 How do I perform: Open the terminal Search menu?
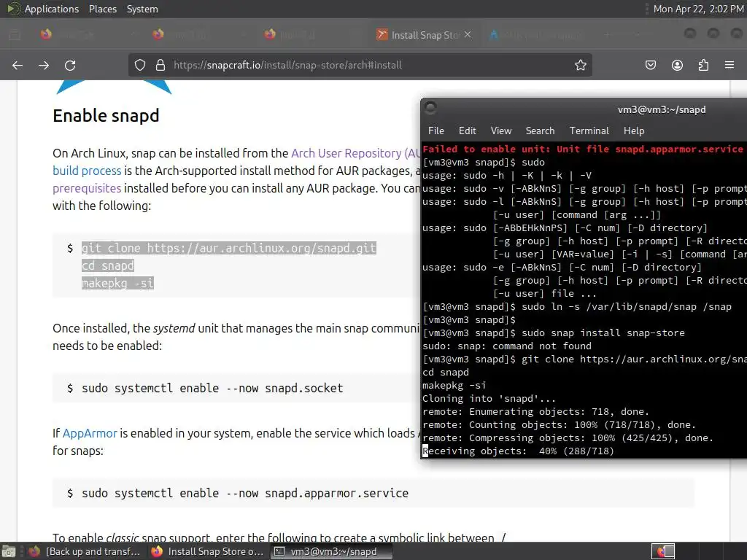pyautogui.click(x=540, y=131)
